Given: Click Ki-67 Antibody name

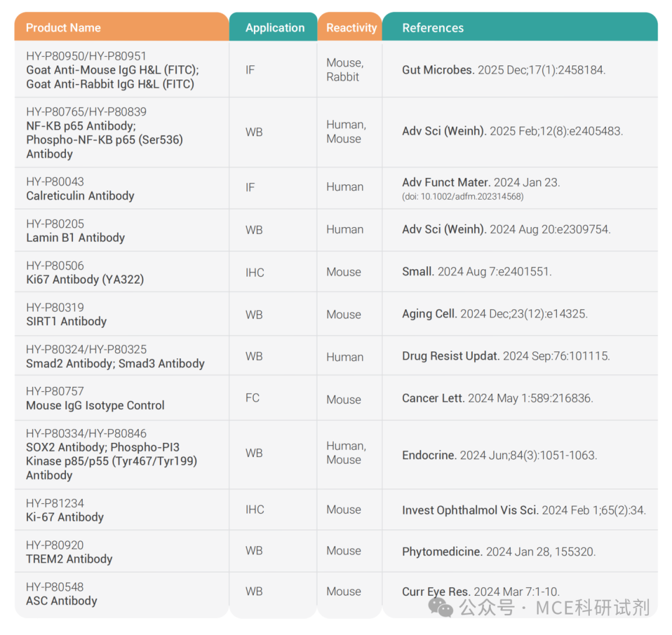Looking at the screenshot, I should click(x=65, y=517).
